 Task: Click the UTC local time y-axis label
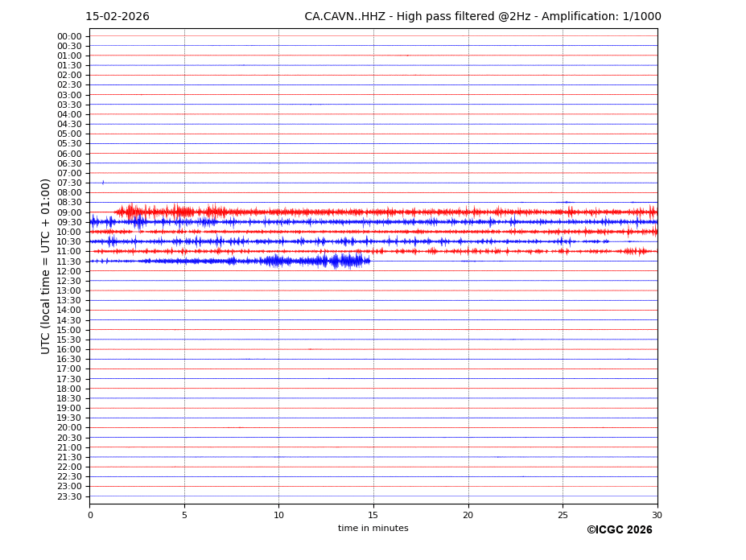[46, 266]
